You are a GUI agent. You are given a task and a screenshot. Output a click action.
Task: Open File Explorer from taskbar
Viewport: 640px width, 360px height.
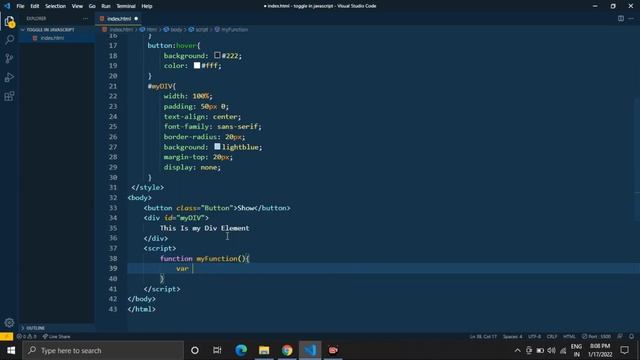[264, 350]
